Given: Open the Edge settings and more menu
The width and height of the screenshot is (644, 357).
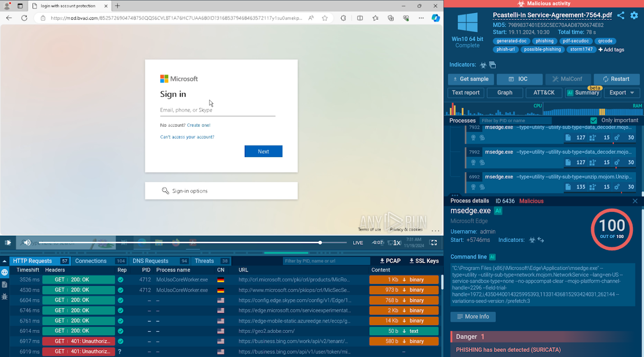Looking at the screenshot, I should coord(421,18).
